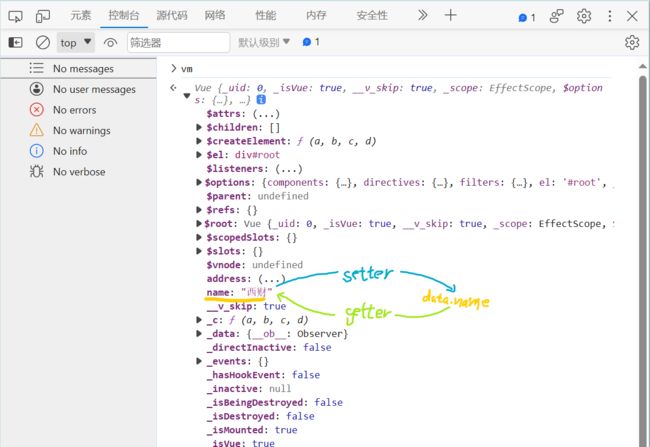Expand the $children property
This screenshot has height=447, width=650.
(199, 127)
